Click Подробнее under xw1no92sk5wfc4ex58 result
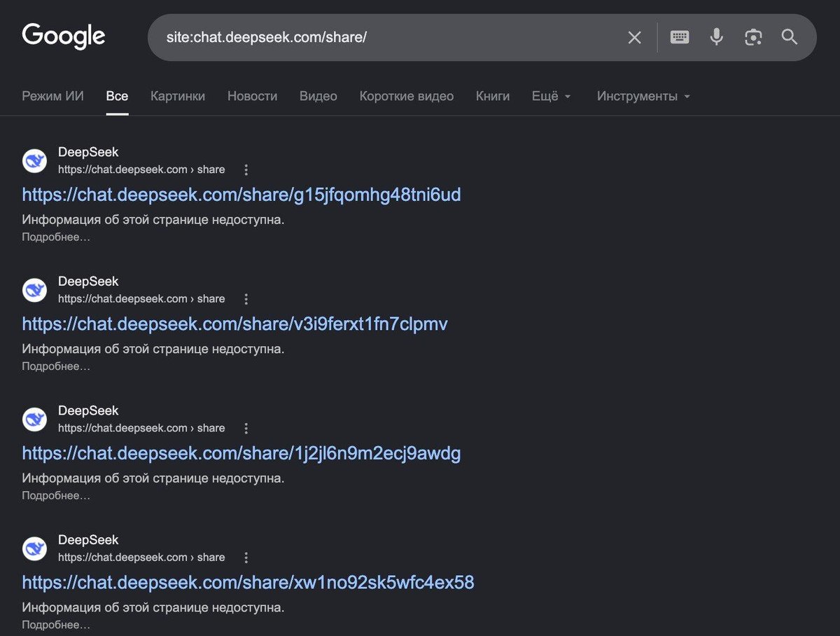Screen dimensions: 840x636 pyautogui.click(x=56, y=624)
